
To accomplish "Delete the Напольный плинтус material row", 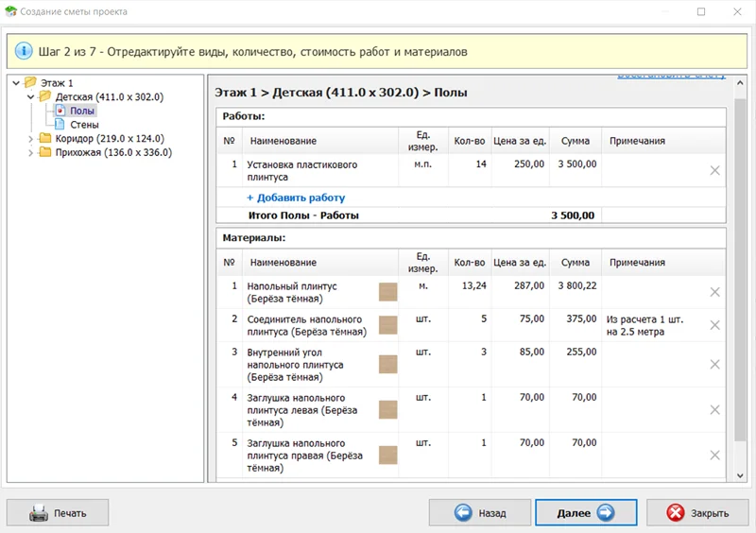I will 714,292.
